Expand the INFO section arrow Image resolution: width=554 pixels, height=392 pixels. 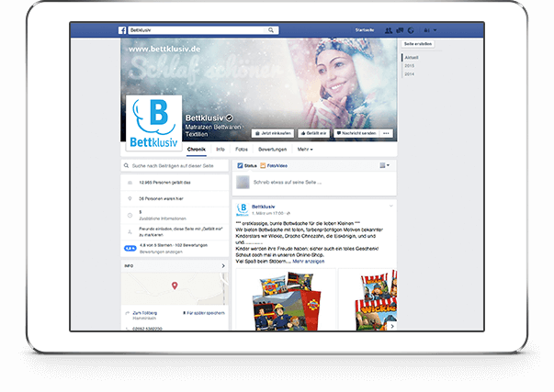click(x=223, y=265)
